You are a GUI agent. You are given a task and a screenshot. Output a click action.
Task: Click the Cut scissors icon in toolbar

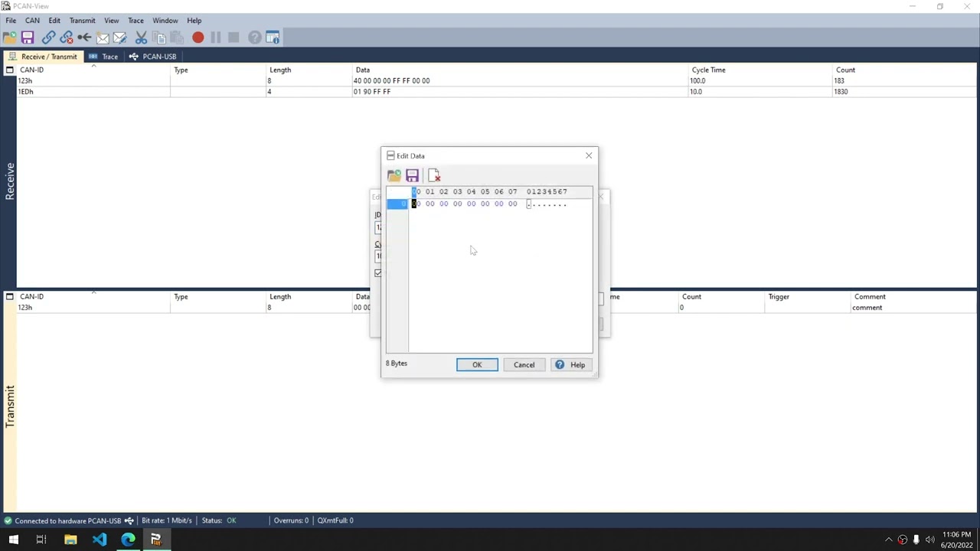[x=141, y=37]
